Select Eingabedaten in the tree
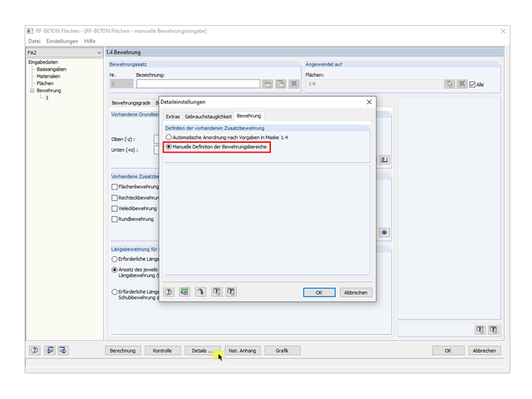532x399 pixels. tap(43, 62)
